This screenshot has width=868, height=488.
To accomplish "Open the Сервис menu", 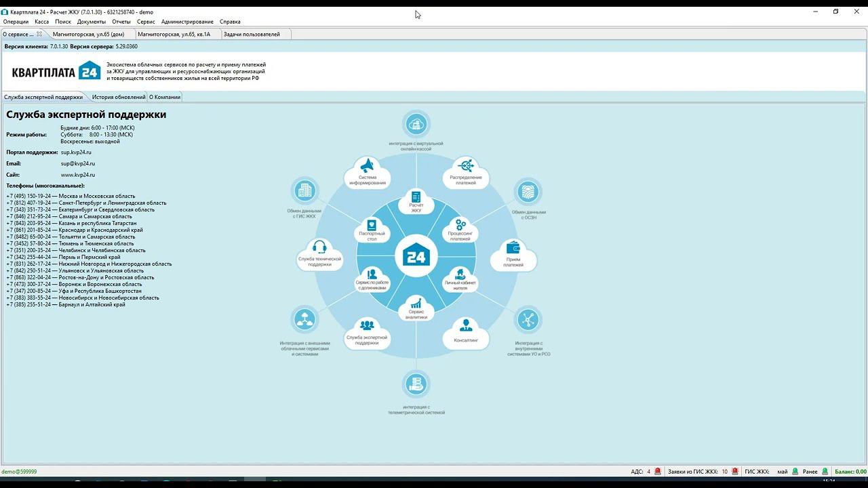I will tap(146, 22).
